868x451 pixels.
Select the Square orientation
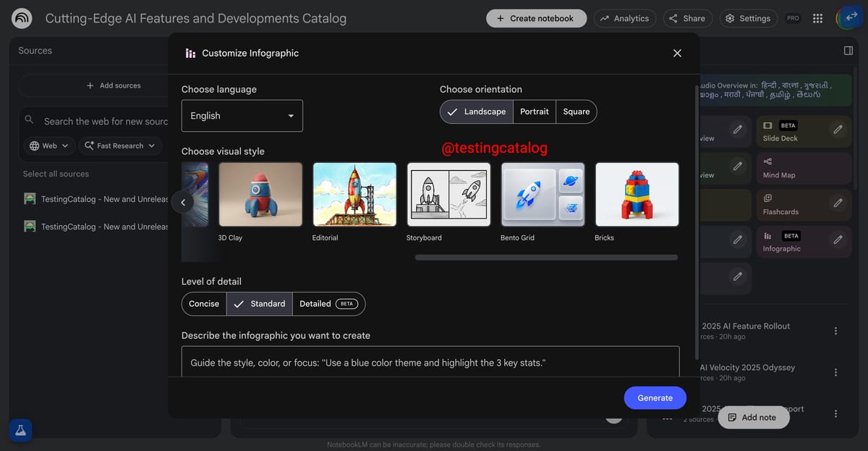click(576, 111)
